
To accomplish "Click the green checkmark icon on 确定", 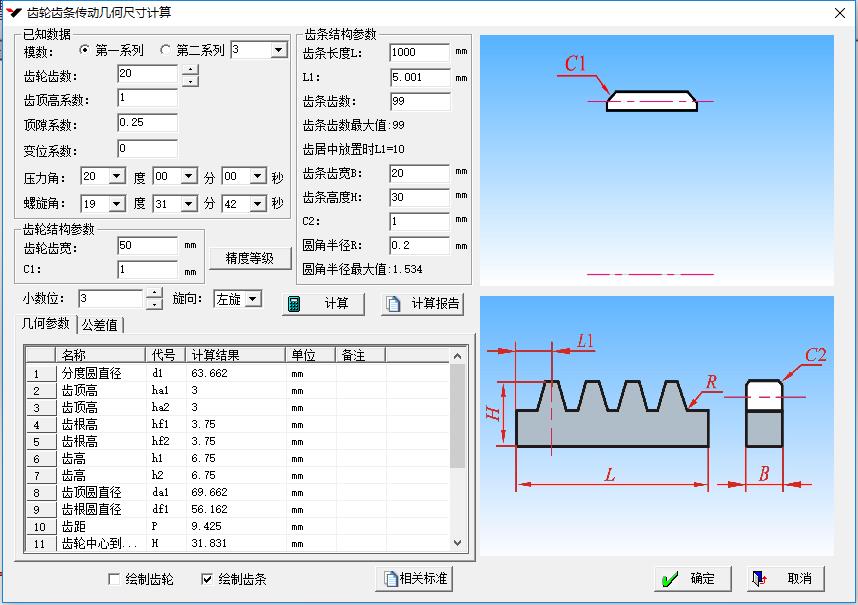I will (670, 579).
